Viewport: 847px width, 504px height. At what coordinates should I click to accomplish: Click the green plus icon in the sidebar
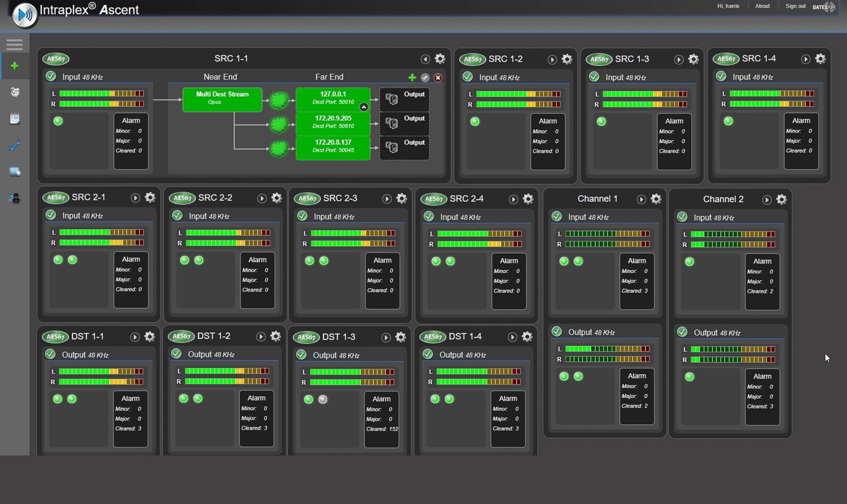coord(15,66)
